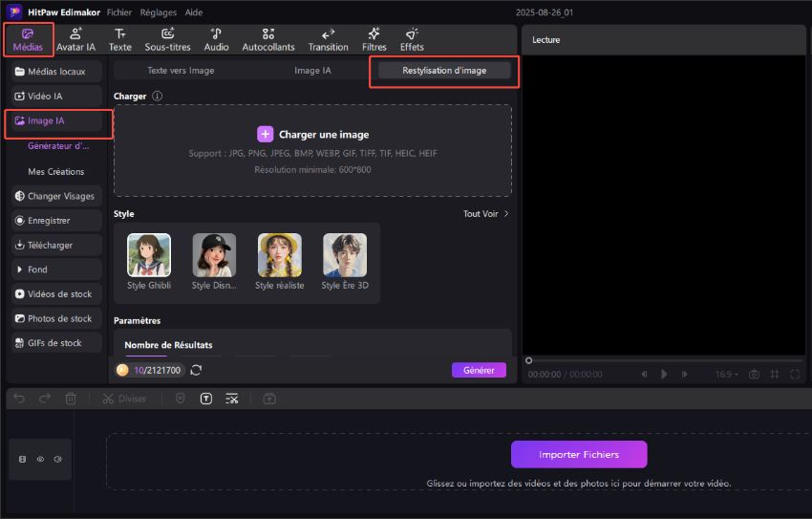The image size is (812, 519).
Task: Click Importer Fichiers button
Action: 579,454
